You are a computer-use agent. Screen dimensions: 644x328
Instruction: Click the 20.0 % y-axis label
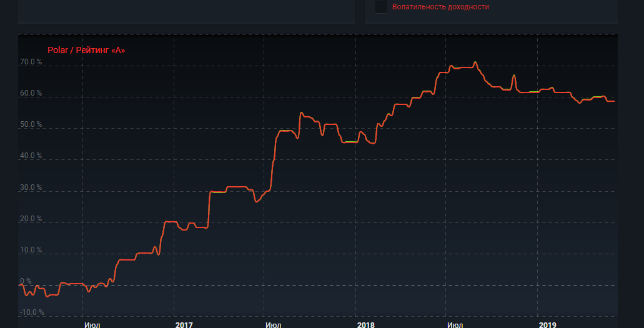pos(31,219)
